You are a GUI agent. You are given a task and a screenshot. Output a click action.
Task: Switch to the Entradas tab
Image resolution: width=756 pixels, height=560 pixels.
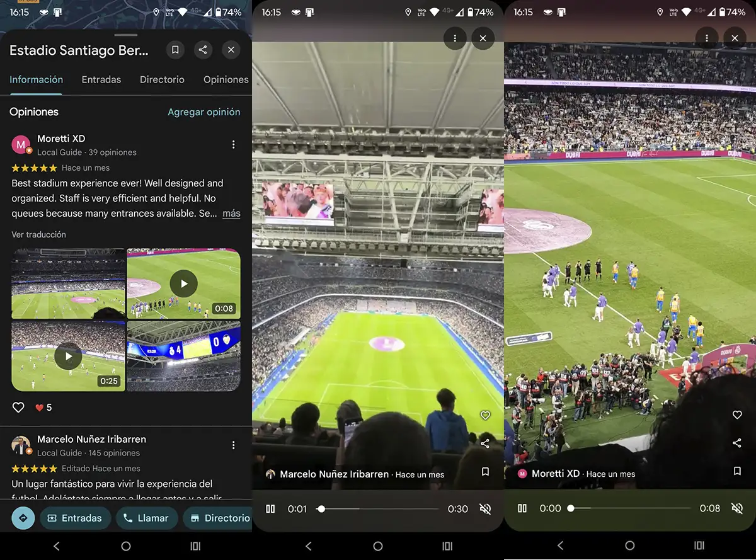pyautogui.click(x=101, y=79)
